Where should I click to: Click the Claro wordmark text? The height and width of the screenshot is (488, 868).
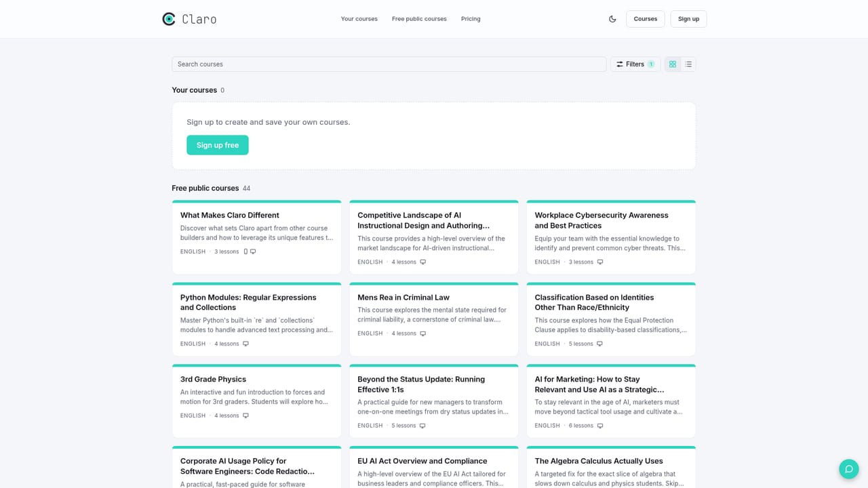coord(199,19)
